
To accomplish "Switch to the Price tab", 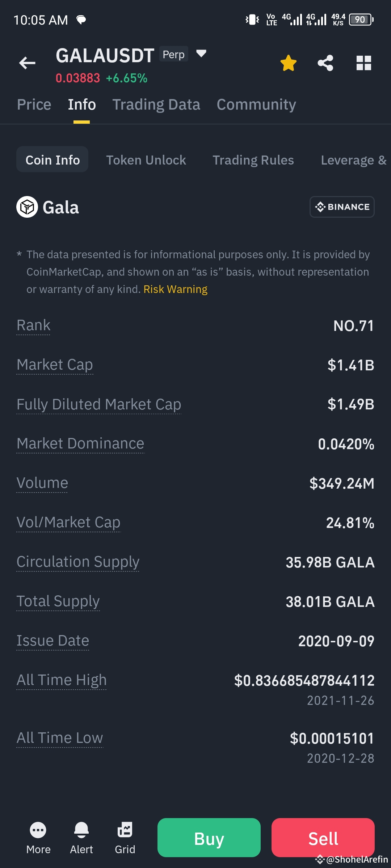I will (x=34, y=105).
